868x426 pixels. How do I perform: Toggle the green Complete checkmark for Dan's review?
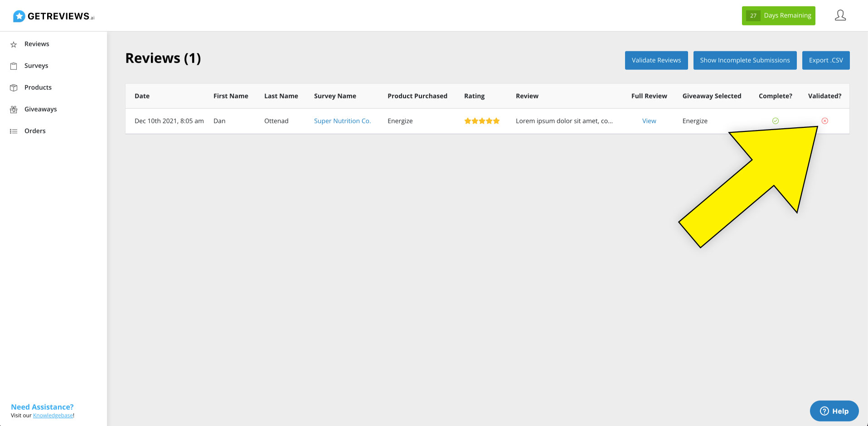pyautogui.click(x=775, y=121)
